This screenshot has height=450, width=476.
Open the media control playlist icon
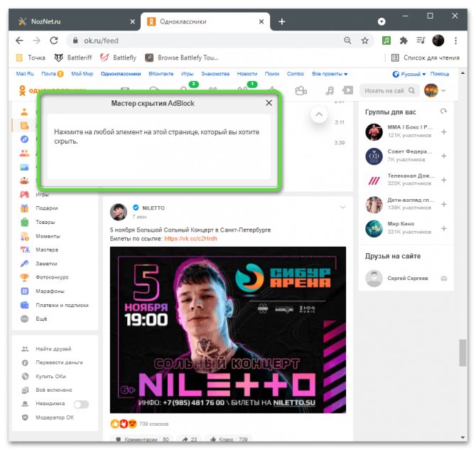click(421, 41)
